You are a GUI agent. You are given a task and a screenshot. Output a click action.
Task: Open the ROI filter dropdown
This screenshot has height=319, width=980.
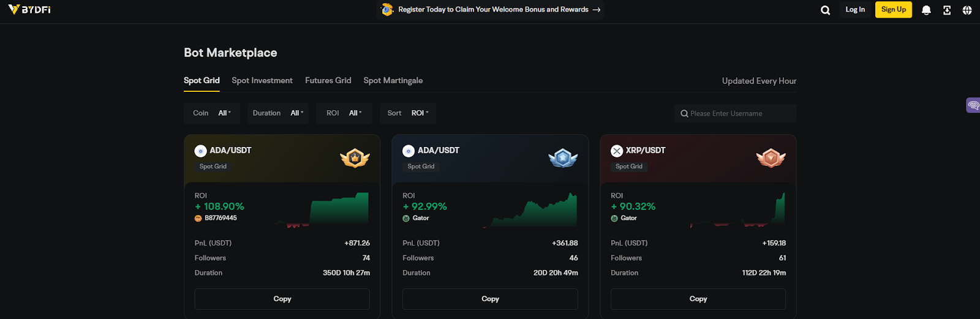pyautogui.click(x=344, y=113)
